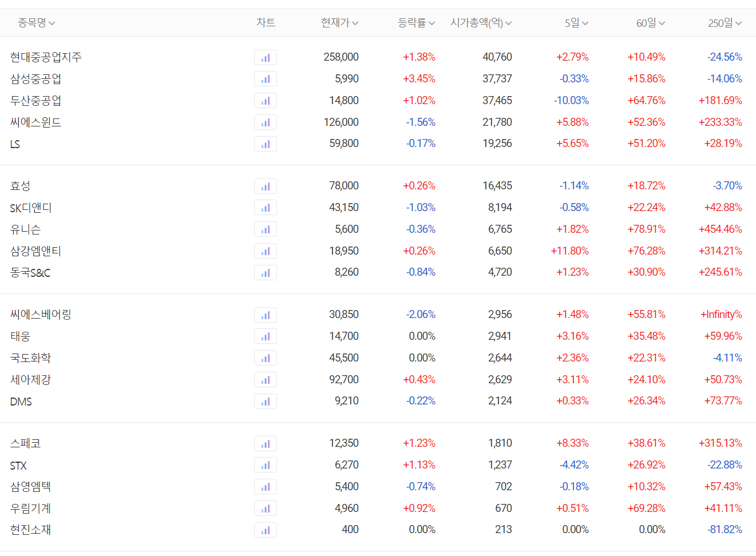Open stock 유니슨

pos(25,229)
